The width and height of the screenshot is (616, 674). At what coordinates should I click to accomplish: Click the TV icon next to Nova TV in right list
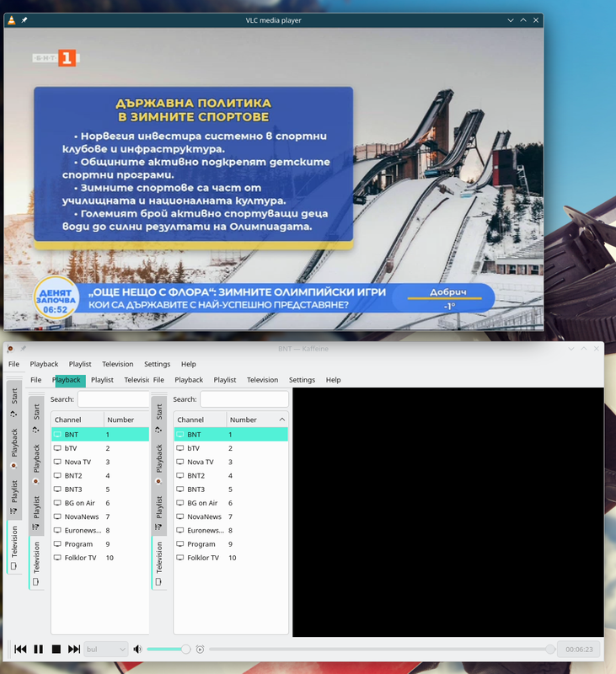click(180, 462)
